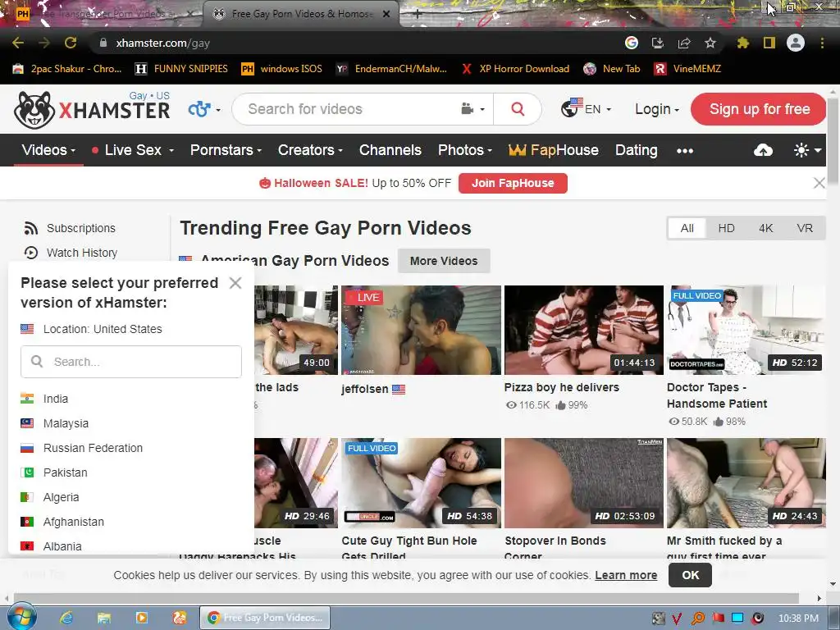Open a new browser tab with plus
This screenshot has width=840, height=630.
pos(418,15)
